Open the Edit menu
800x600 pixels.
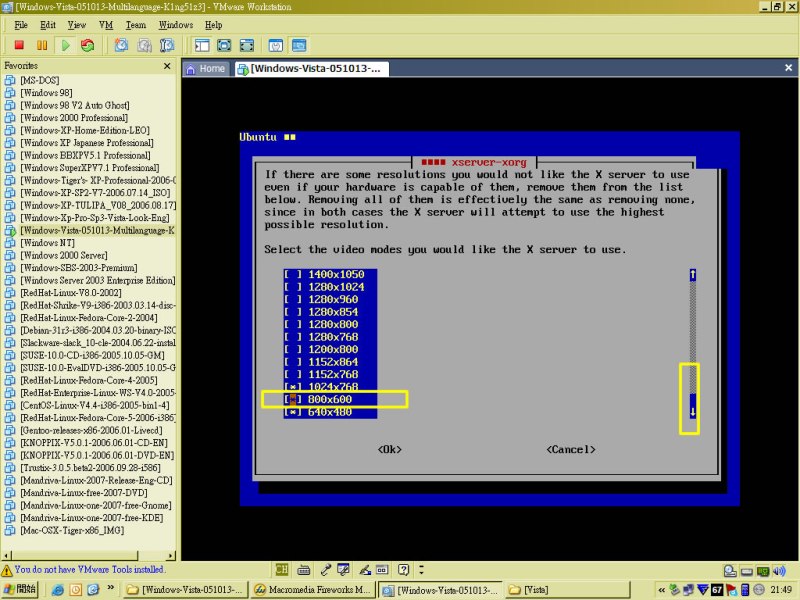click(48, 25)
